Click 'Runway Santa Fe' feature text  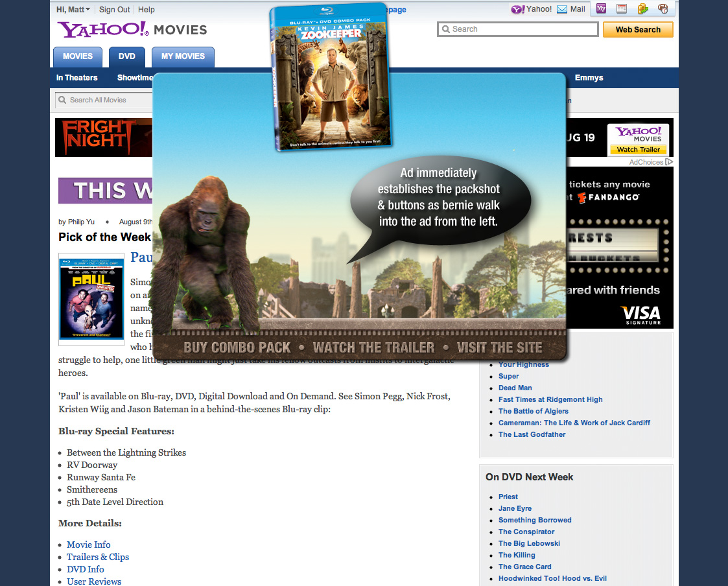101,477
